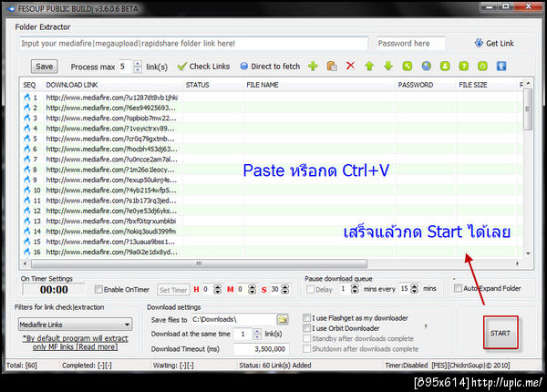Click the Direct to fetch globe icon
The width and height of the screenshot is (547, 392).
coord(244,66)
